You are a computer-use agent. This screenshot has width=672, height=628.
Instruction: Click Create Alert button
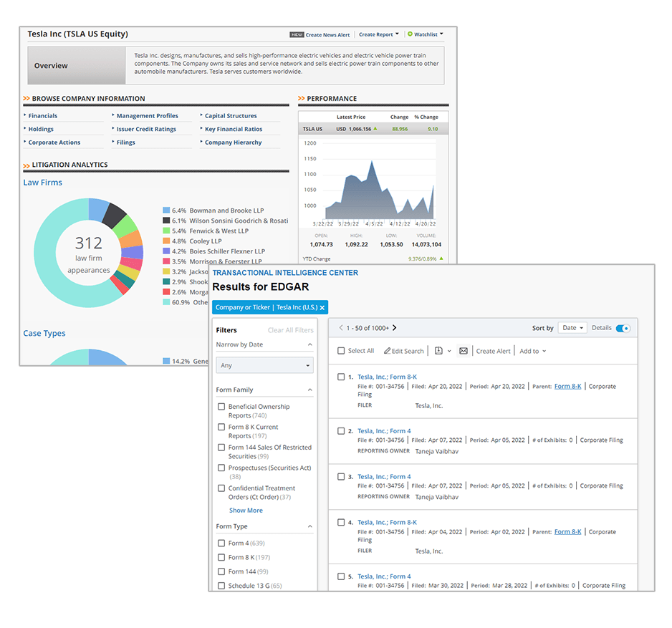pos(494,352)
